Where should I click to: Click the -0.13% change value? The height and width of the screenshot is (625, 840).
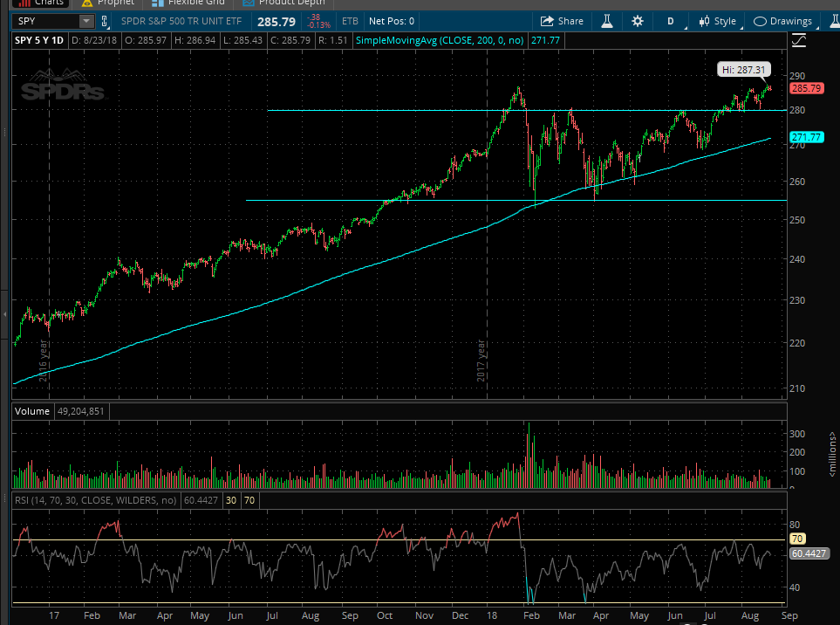click(318, 25)
